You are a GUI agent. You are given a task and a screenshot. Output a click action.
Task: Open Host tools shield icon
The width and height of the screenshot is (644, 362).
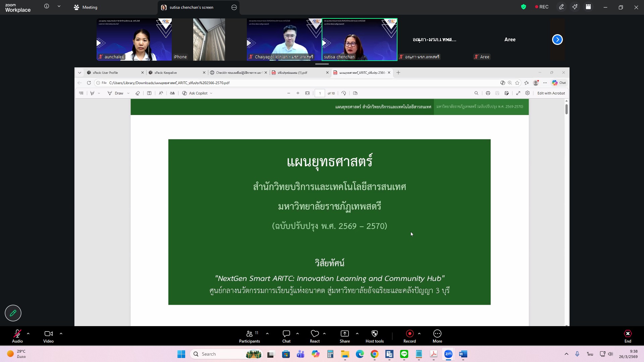pos(374,336)
